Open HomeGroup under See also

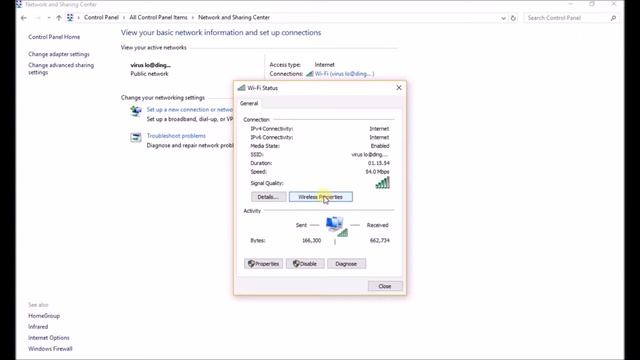click(44, 316)
